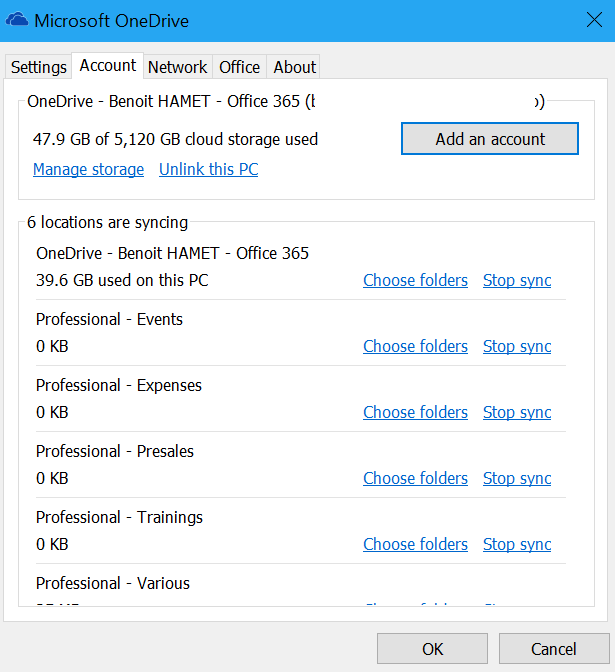Image resolution: width=615 pixels, height=672 pixels.
Task: Choose folders for Professional - Trainings
Action: pyautogui.click(x=415, y=544)
